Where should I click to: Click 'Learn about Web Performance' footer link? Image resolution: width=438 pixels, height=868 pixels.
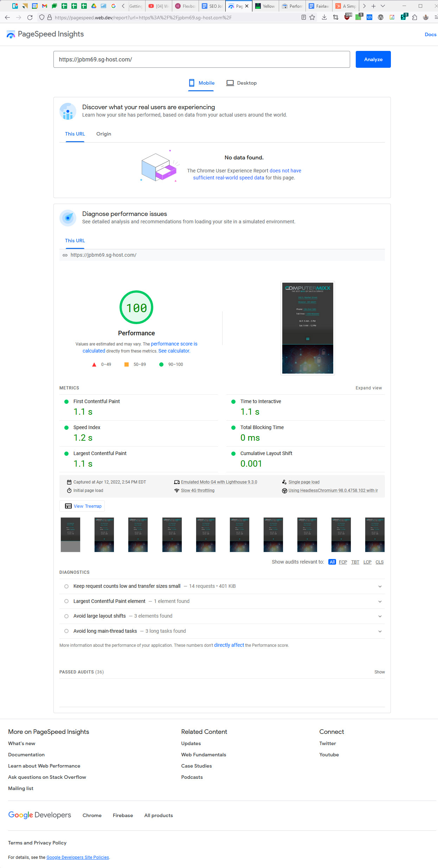tap(44, 766)
